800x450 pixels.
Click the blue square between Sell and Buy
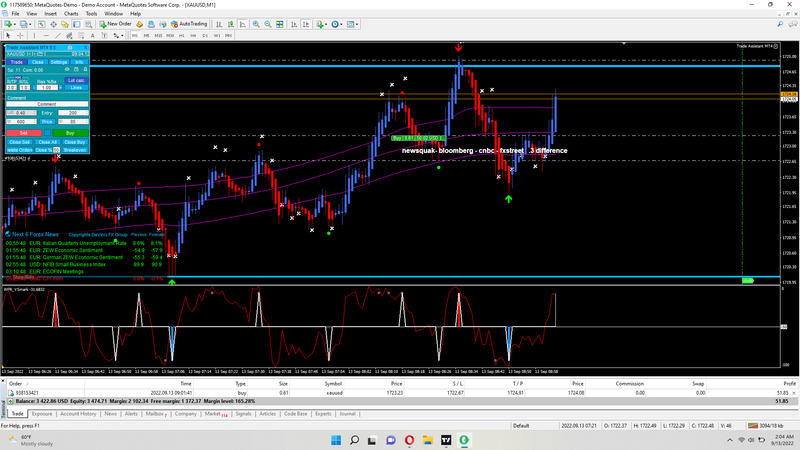46,132
